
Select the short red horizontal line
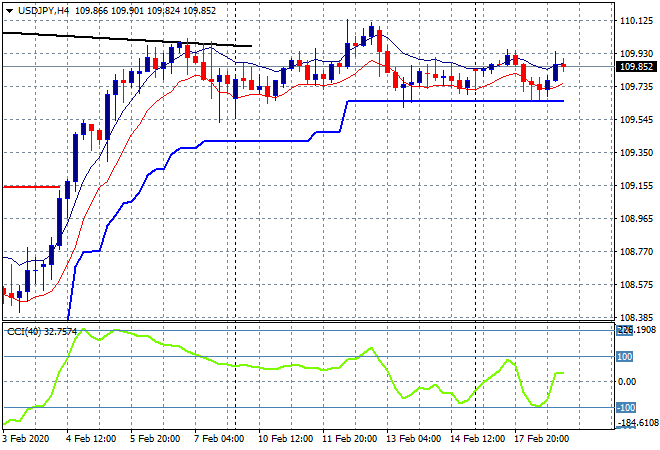tap(30, 186)
